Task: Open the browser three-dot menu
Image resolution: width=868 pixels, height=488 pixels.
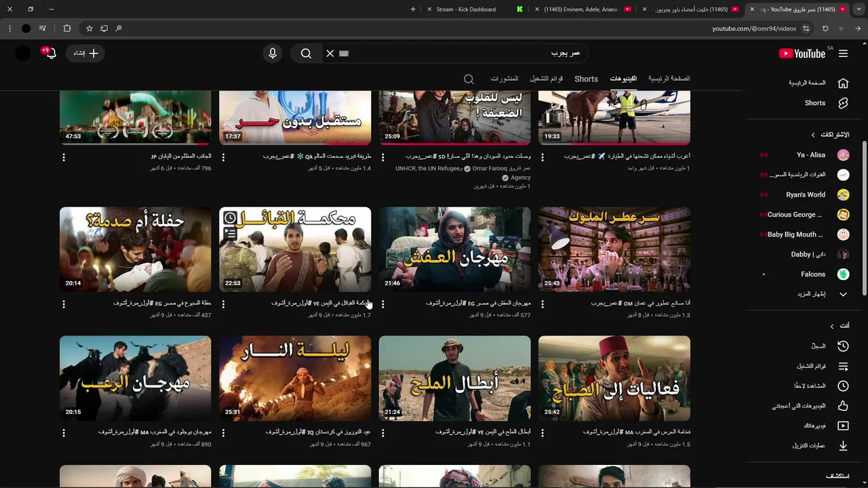Action: [9, 28]
